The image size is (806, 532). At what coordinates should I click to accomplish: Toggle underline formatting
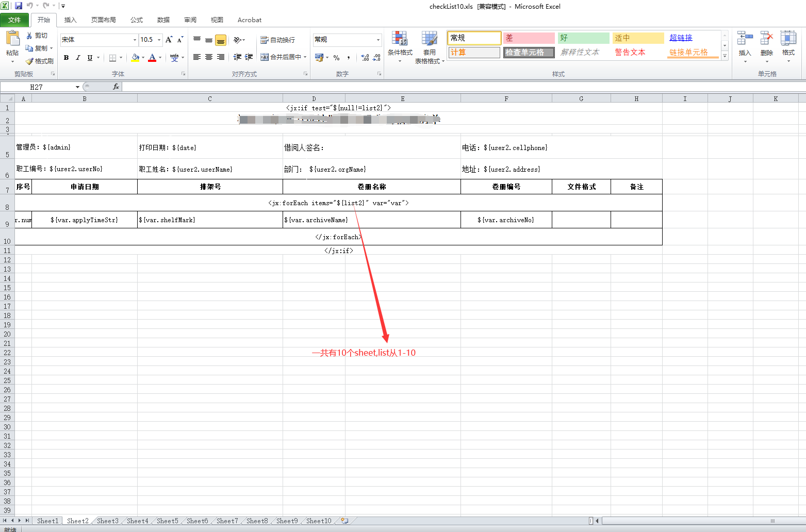tap(90, 58)
